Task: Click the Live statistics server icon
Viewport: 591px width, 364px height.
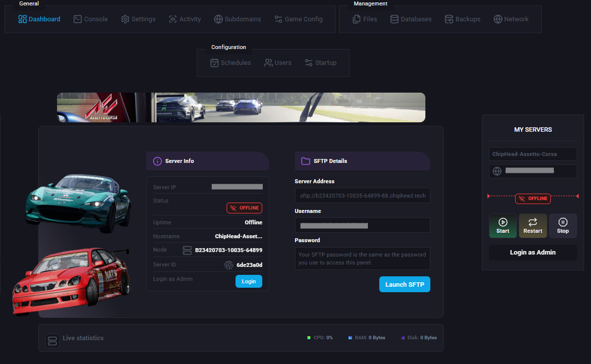Action: click(x=53, y=341)
